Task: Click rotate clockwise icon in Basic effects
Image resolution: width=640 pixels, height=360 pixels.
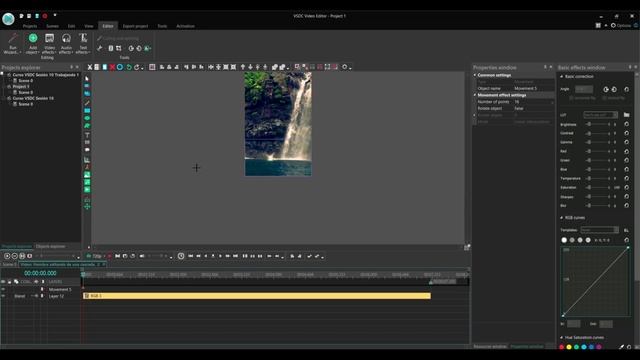Action: [606, 89]
